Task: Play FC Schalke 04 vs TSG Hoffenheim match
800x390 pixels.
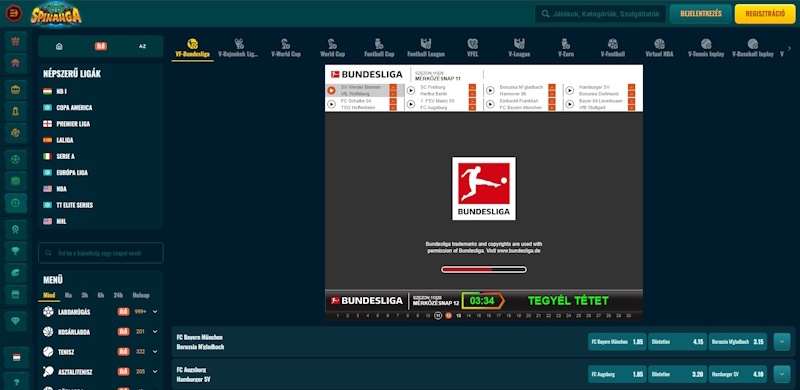Action: 331,104
